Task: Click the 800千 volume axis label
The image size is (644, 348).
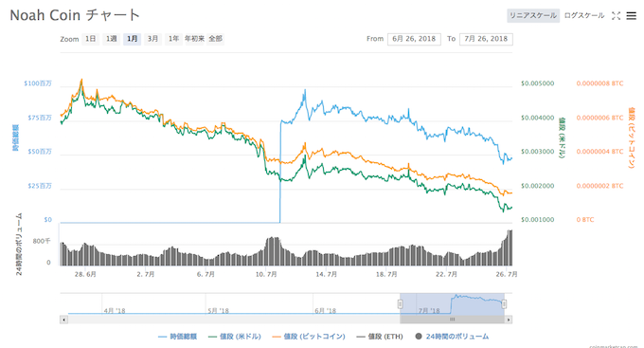Action: (42, 241)
